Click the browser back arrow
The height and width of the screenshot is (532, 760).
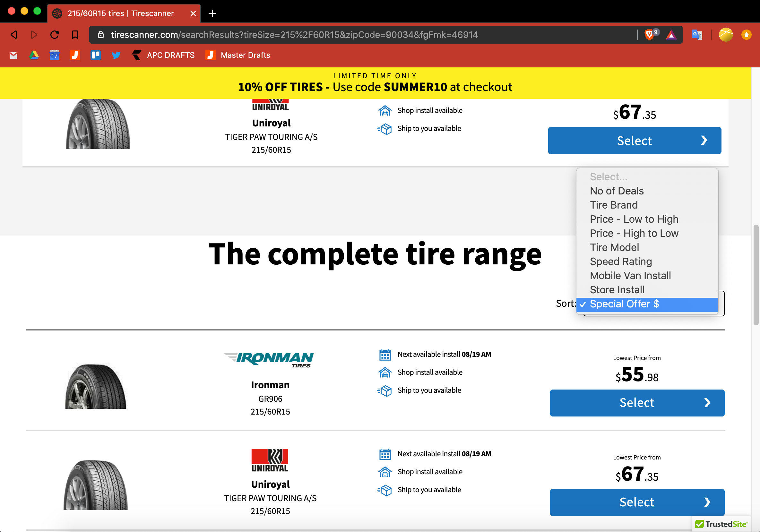(x=14, y=34)
